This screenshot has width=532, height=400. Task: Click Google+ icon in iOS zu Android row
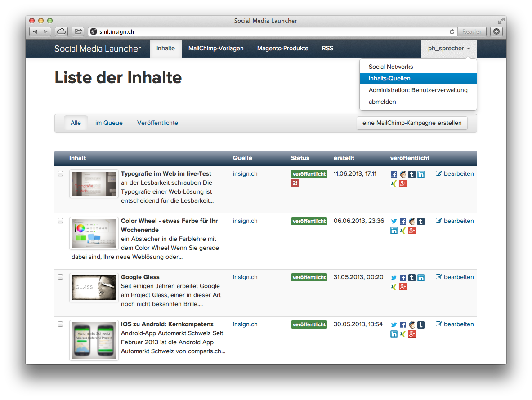(412, 334)
